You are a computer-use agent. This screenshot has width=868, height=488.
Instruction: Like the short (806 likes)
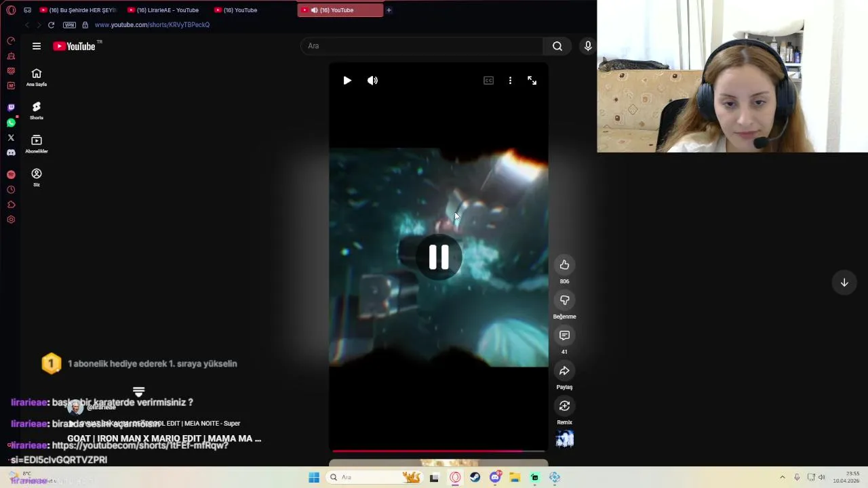tap(564, 265)
